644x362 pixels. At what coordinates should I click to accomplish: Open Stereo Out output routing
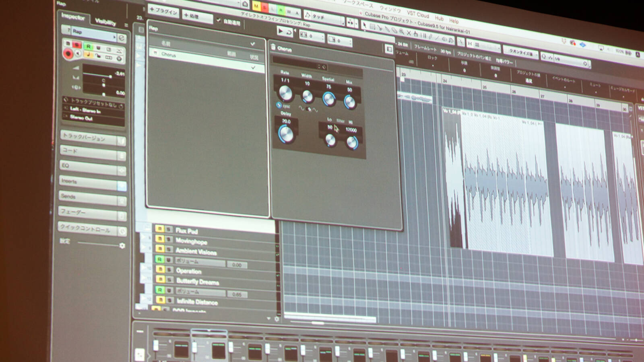93,117
